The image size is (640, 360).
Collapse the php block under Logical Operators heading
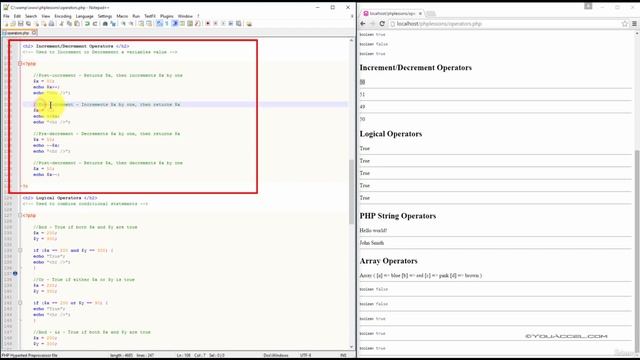pos(20,215)
